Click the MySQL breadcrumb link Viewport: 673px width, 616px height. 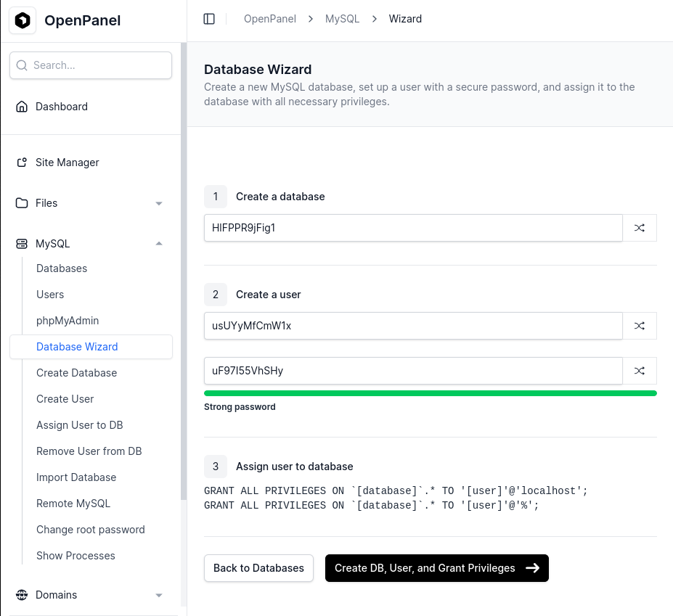[342, 19]
